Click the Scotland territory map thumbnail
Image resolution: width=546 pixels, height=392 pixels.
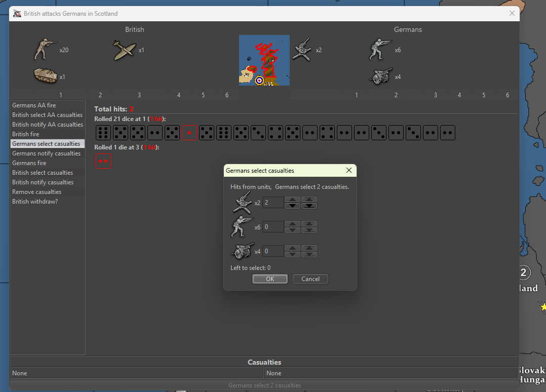[x=264, y=60]
